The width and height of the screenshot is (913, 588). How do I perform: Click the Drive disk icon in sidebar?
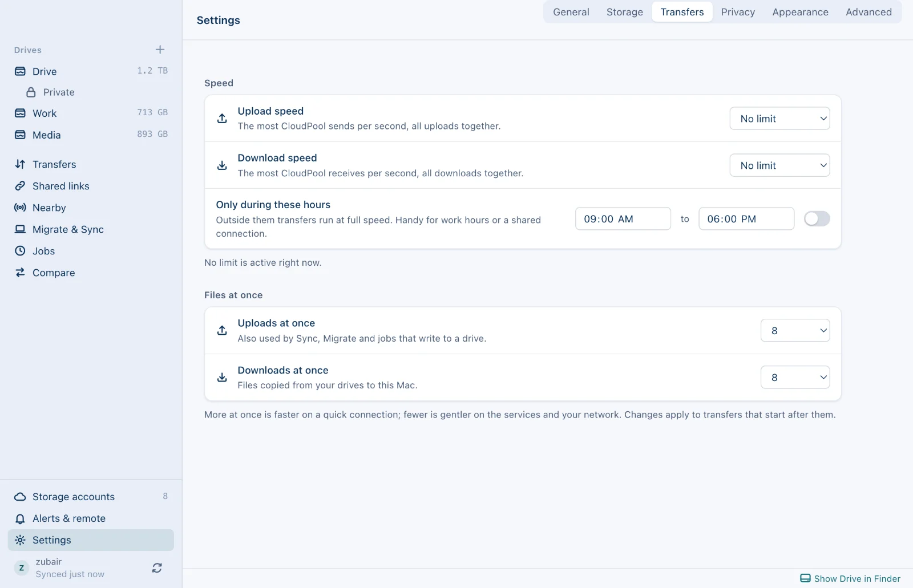20,71
